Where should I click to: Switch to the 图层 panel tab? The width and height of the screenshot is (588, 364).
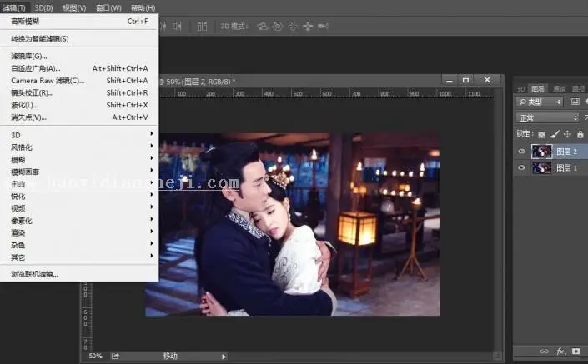pos(538,89)
